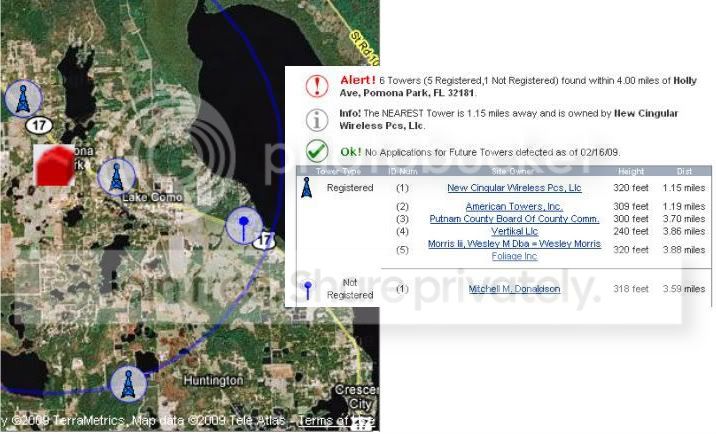
Task: Open the New Cingular Wireless Pcs, Llc link
Action: click(514, 188)
